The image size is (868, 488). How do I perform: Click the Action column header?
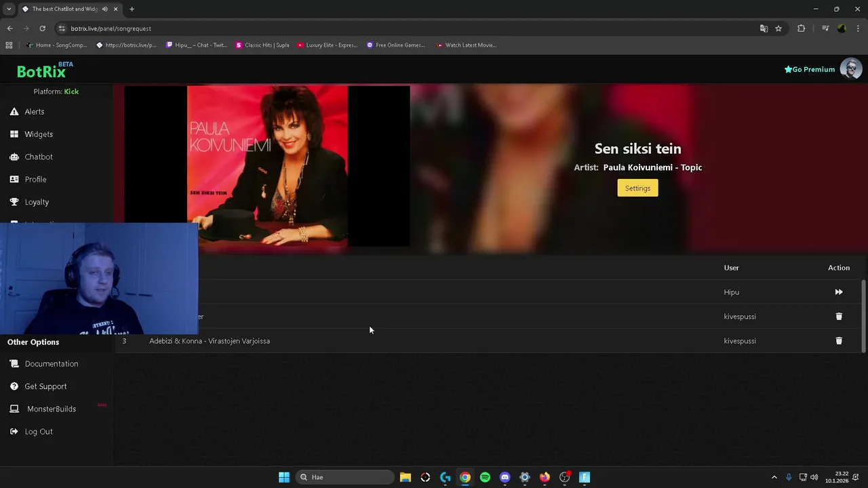[x=839, y=268]
